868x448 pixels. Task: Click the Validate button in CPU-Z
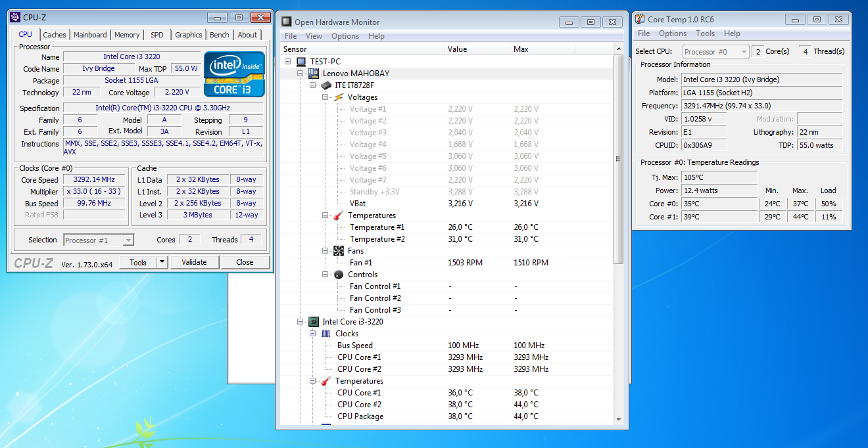coord(194,262)
